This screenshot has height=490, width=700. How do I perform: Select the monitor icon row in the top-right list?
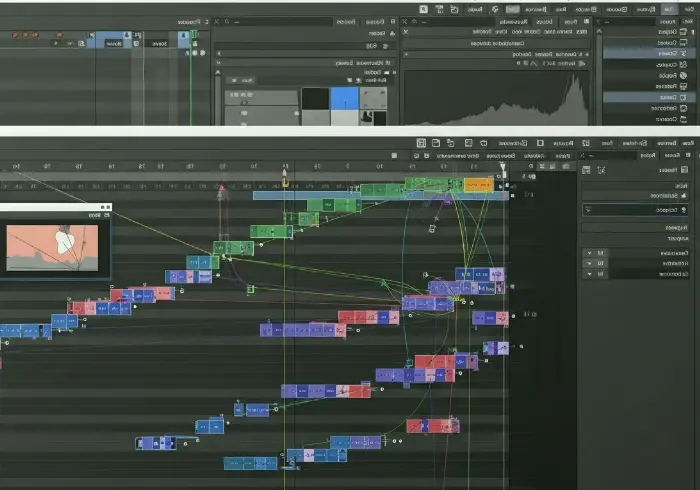(647, 42)
